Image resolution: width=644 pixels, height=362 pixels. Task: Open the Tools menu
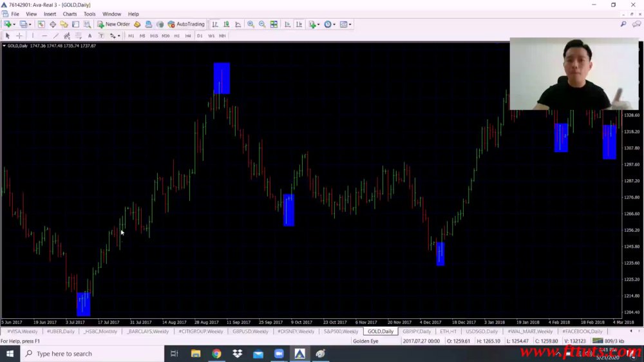(90, 14)
